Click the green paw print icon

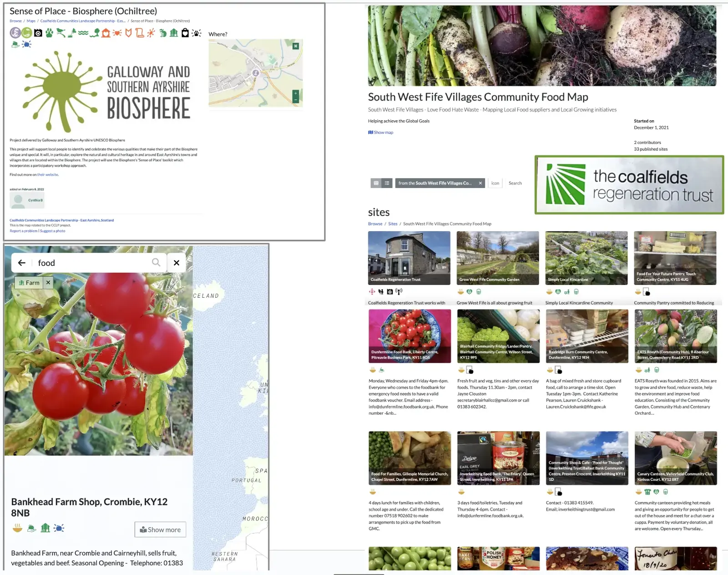pos(49,33)
